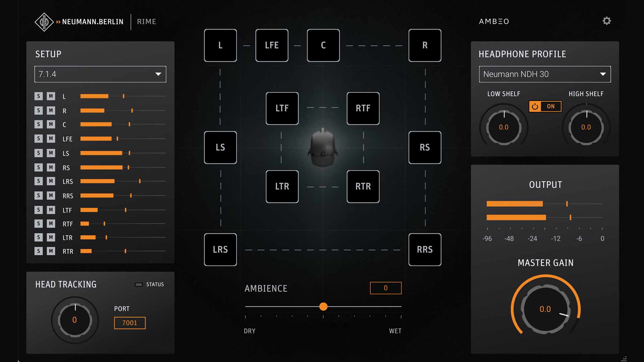Mute the LRS channel

pos(51,181)
